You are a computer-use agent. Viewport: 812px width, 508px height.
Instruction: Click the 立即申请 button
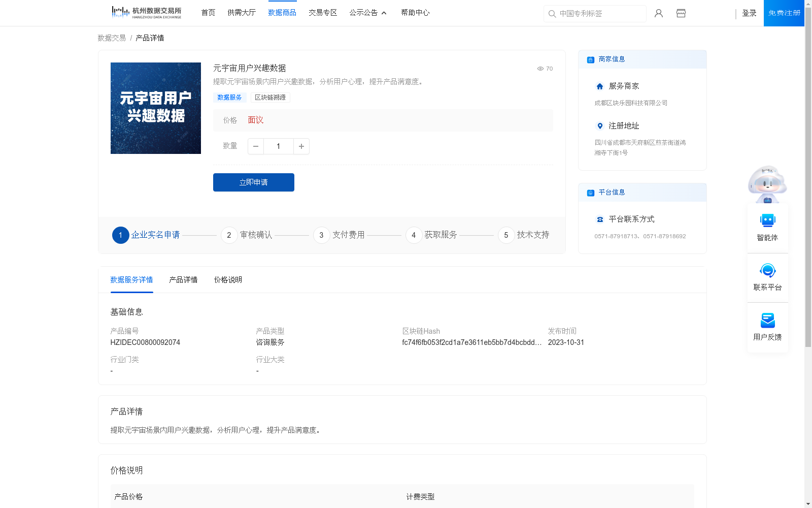254,182
